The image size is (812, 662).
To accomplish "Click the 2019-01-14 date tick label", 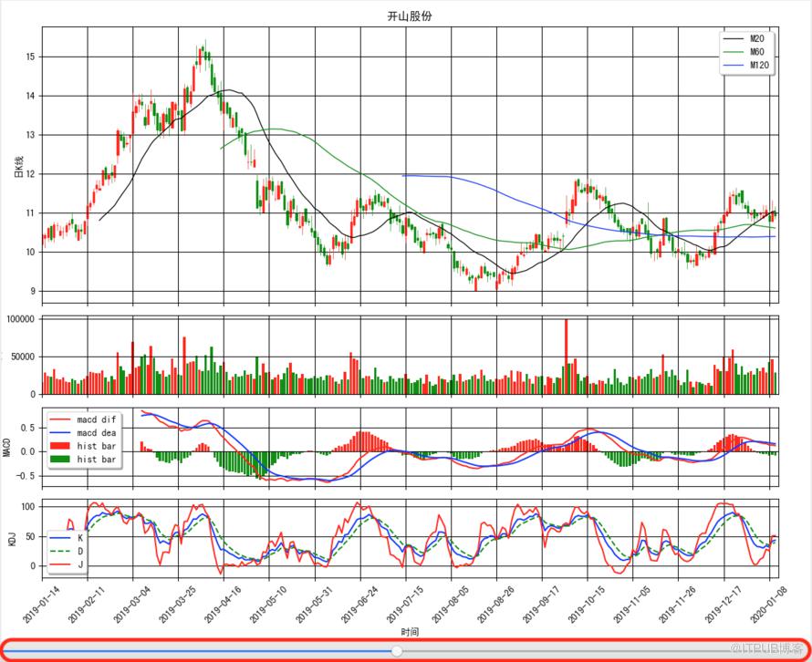I will [x=43, y=605].
